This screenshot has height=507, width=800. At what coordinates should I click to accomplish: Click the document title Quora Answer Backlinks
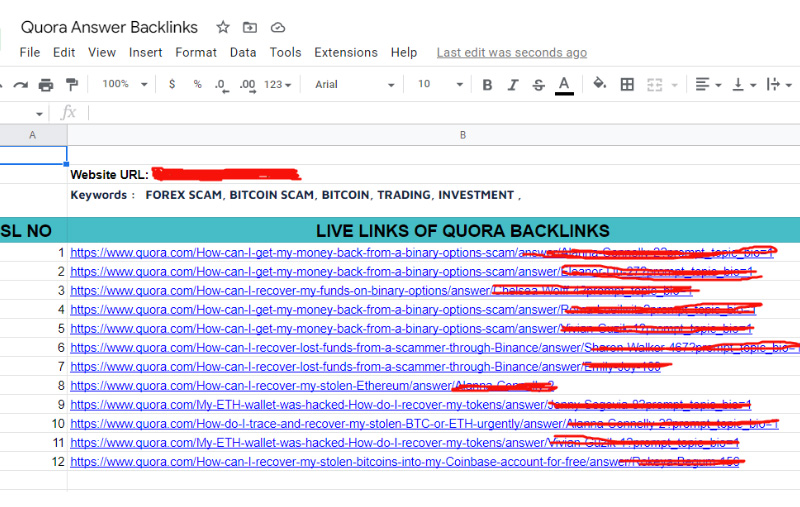[x=109, y=27]
